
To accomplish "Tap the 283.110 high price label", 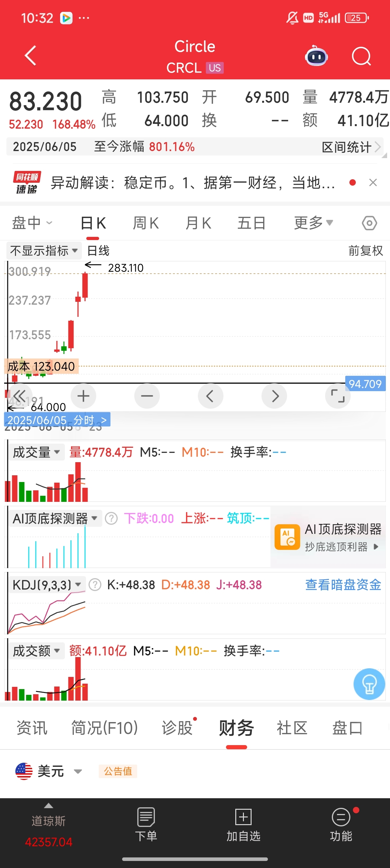I will (x=126, y=268).
